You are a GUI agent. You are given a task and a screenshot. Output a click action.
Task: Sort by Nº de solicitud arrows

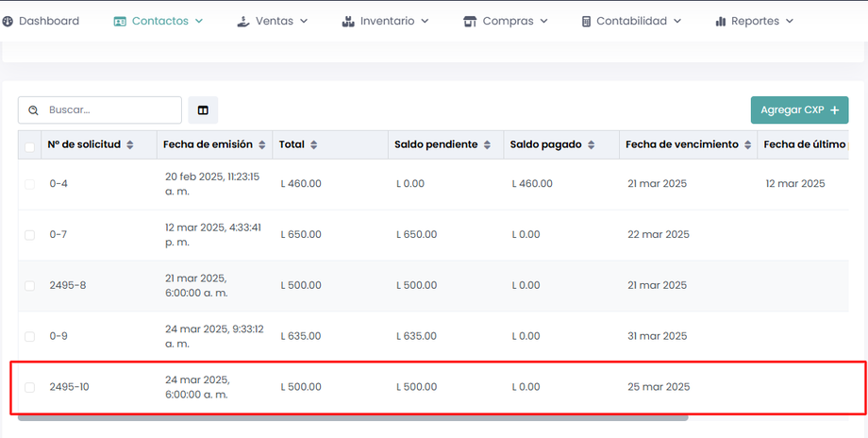(130, 145)
